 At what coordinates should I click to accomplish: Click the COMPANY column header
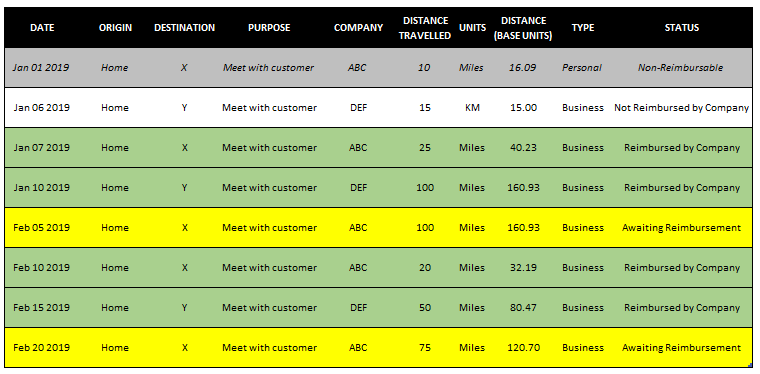358,28
